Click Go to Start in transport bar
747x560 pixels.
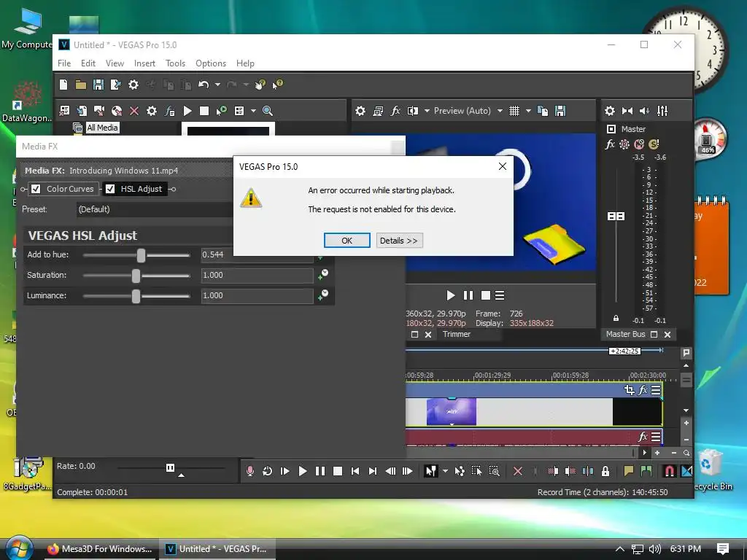(355, 472)
